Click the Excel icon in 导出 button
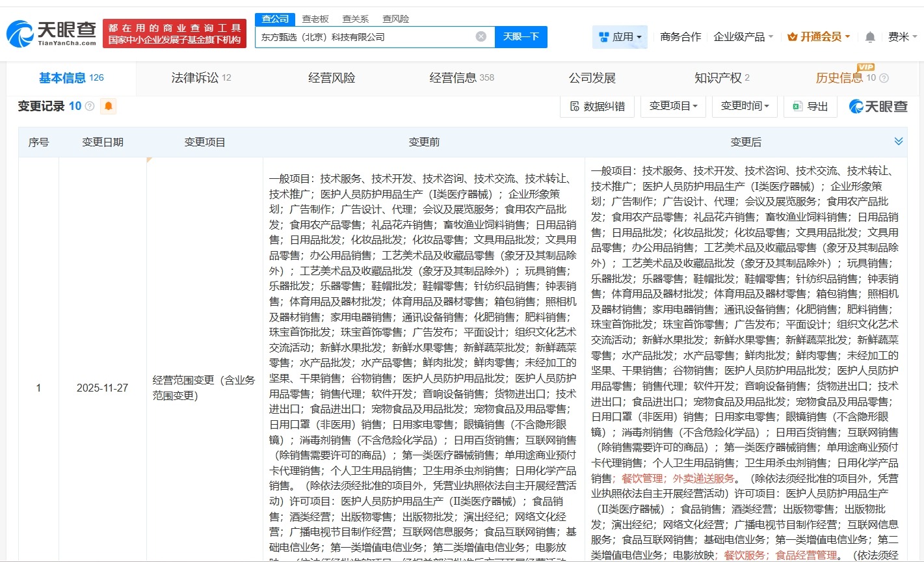The height and width of the screenshot is (562, 924). (797, 106)
